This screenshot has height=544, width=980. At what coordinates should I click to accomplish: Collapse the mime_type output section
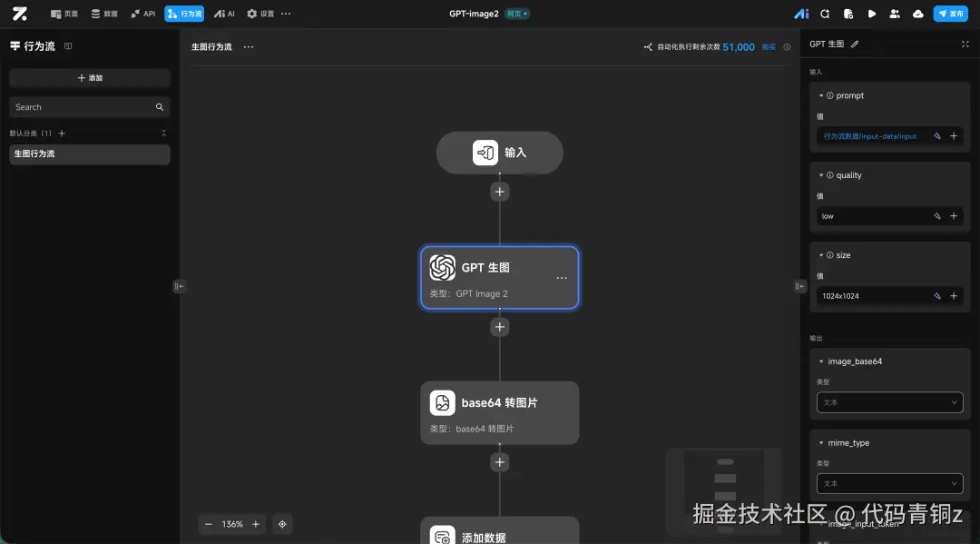pyautogui.click(x=820, y=442)
